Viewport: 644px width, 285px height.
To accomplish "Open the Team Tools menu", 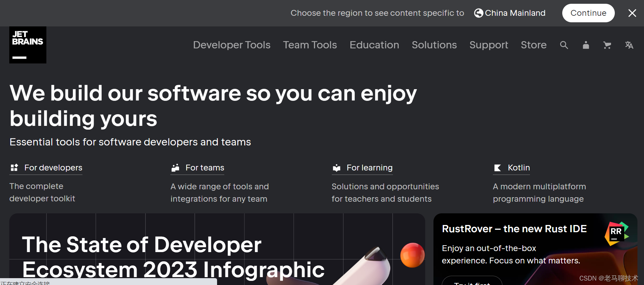I will (310, 45).
